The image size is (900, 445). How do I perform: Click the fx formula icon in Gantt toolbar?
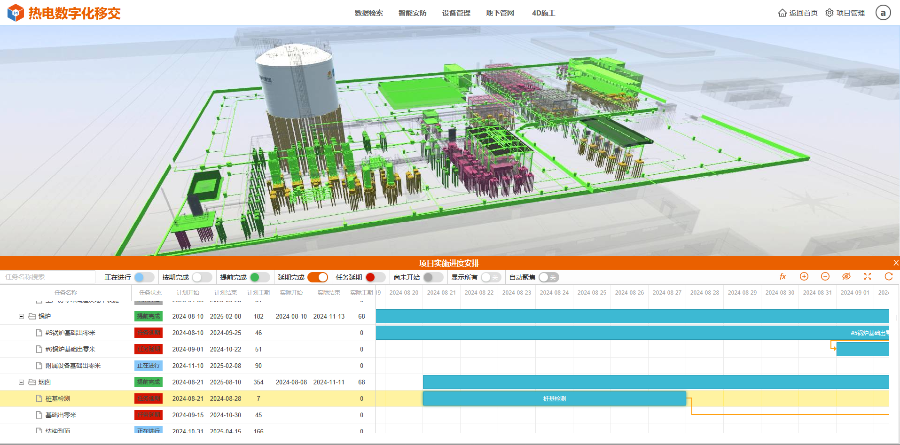click(x=783, y=276)
